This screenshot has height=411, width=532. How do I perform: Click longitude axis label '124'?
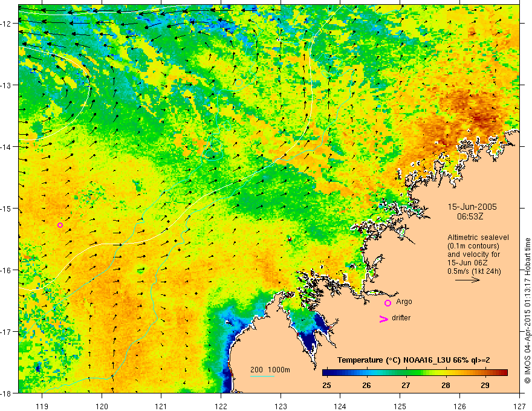pos(340,406)
